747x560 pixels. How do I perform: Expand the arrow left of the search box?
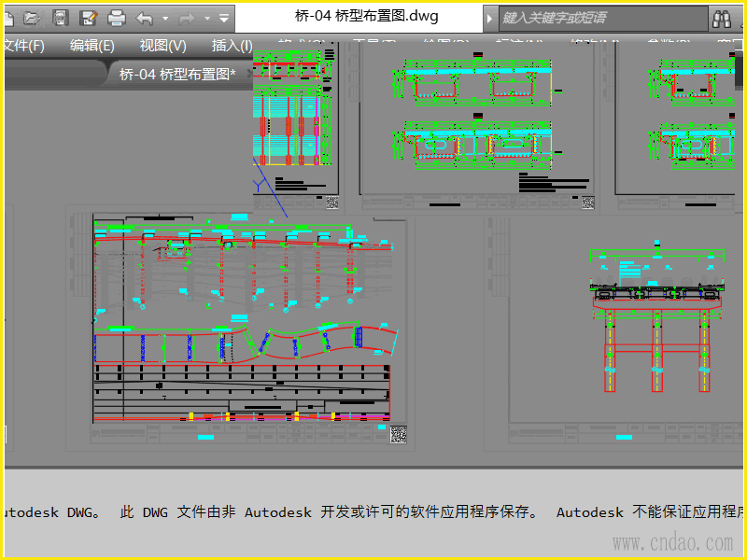tap(489, 19)
